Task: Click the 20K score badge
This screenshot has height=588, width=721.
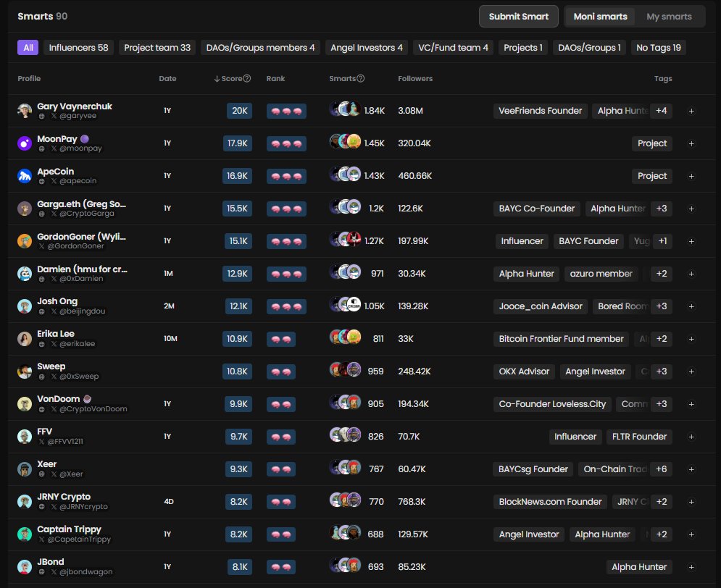Action: coord(239,111)
